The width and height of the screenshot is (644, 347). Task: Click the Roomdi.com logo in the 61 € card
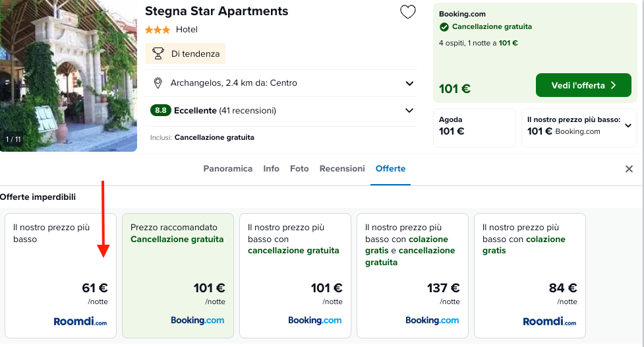80,321
